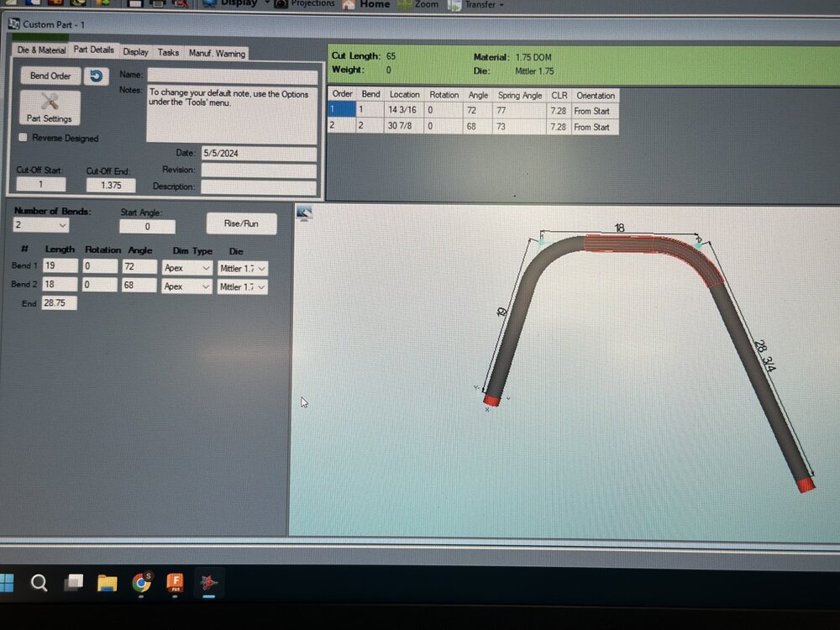Open Windows Start menu
Viewport: 840px width, 630px height.
coord(7,582)
